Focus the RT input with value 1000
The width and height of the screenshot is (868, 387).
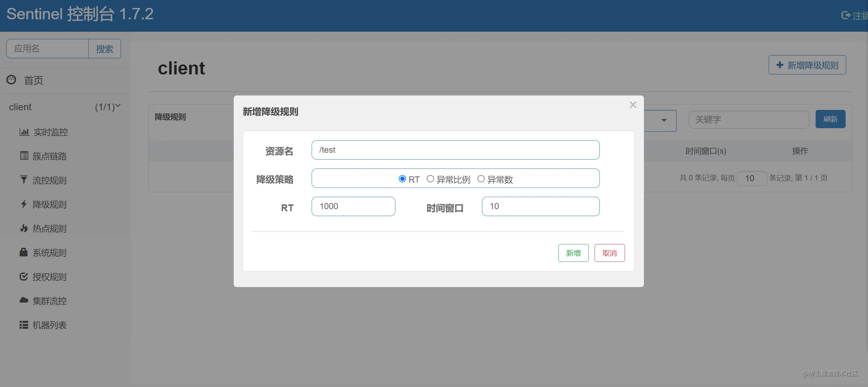tap(353, 206)
